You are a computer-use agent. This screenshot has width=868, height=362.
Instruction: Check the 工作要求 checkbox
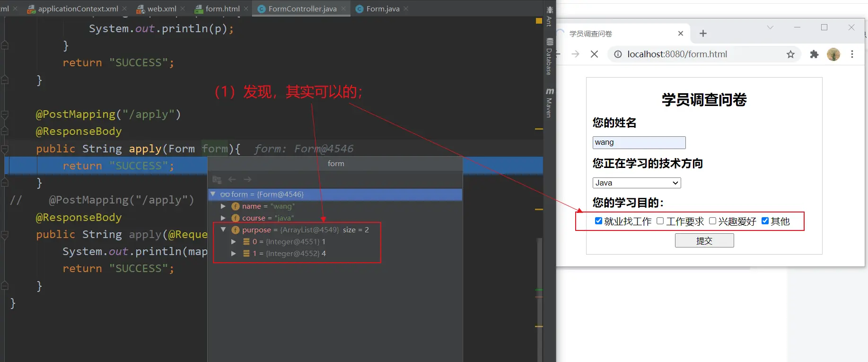pos(660,221)
